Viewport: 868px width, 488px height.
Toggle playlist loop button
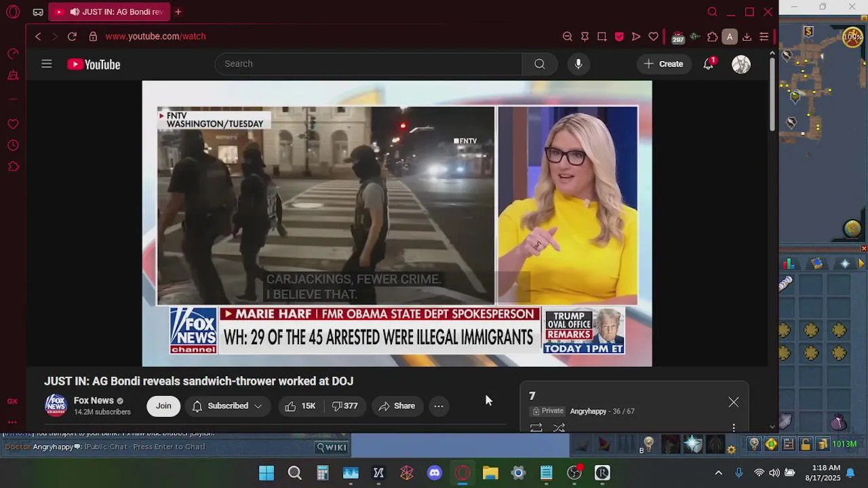coord(536,428)
